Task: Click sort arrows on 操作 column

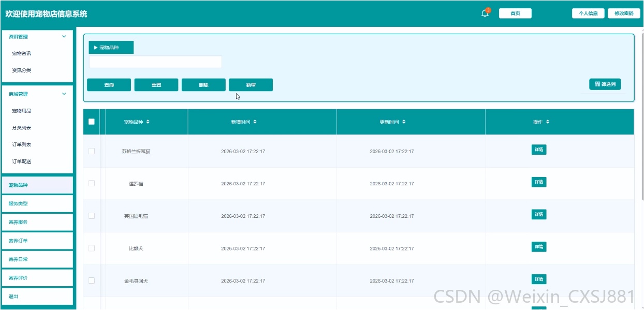Action: pos(548,122)
